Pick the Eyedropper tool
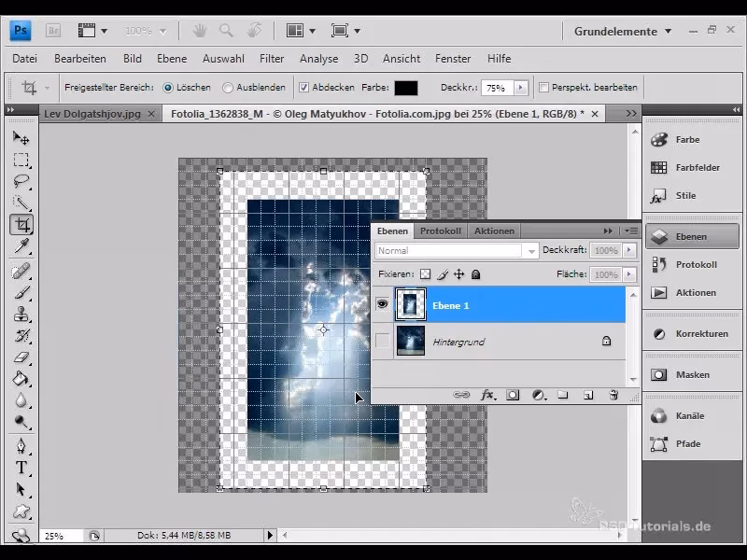This screenshot has width=747, height=560. (x=21, y=246)
